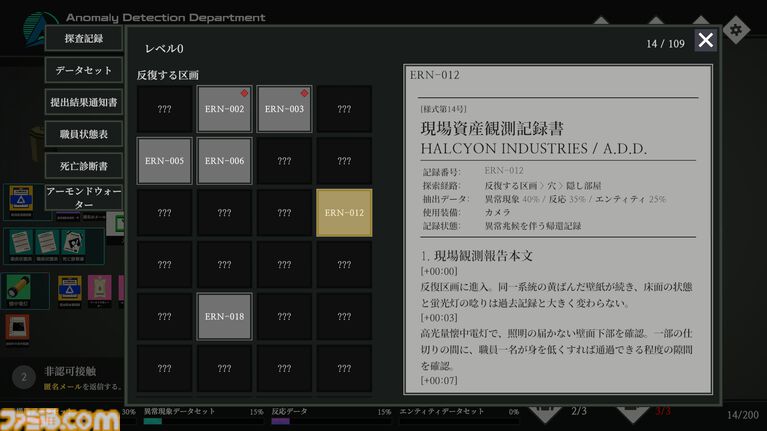767x431 pixels.
Task: Expand the down arrow beside 2/3
Action: [x=545, y=414]
